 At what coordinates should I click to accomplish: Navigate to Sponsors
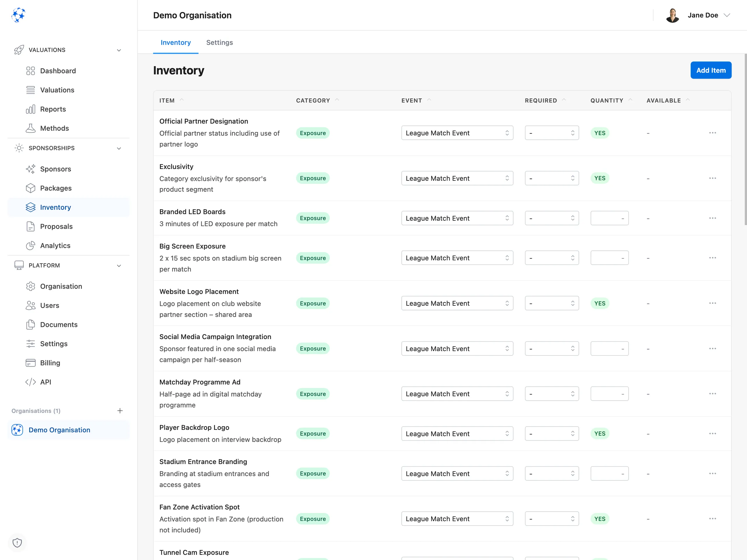tap(69, 169)
